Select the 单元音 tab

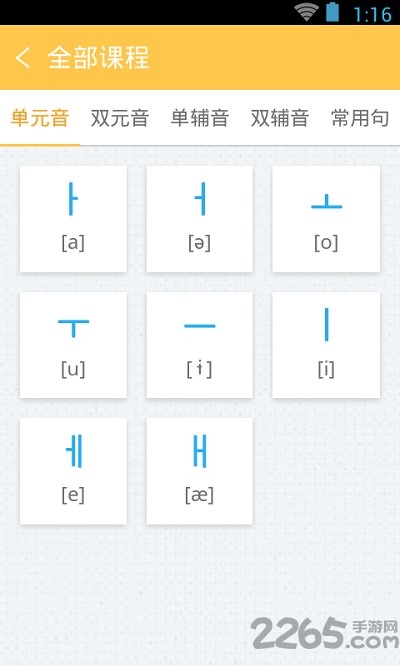(x=40, y=118)
